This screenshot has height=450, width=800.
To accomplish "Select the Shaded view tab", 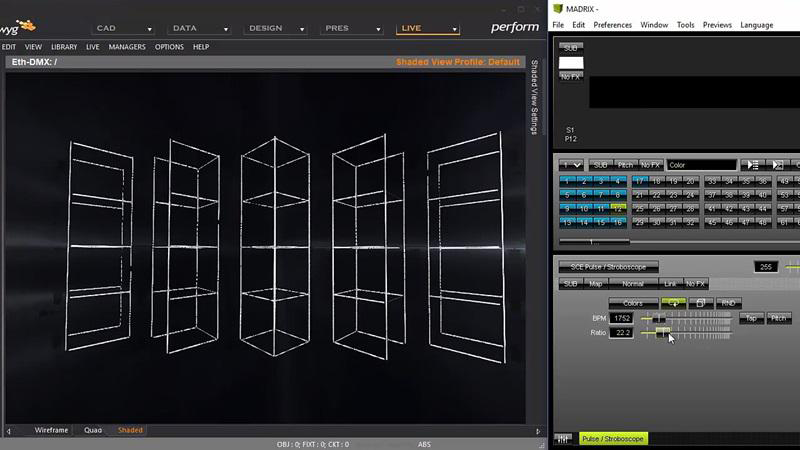I will [130, 431].
